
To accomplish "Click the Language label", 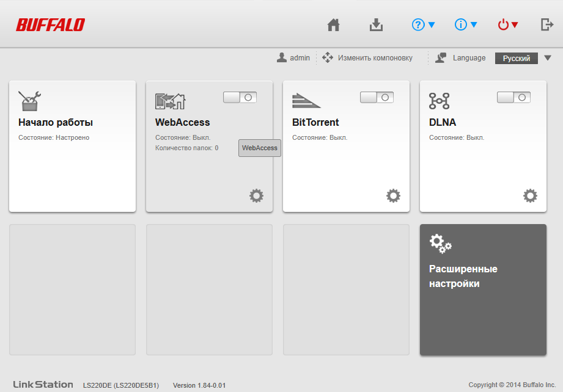I will click(469, 58).
